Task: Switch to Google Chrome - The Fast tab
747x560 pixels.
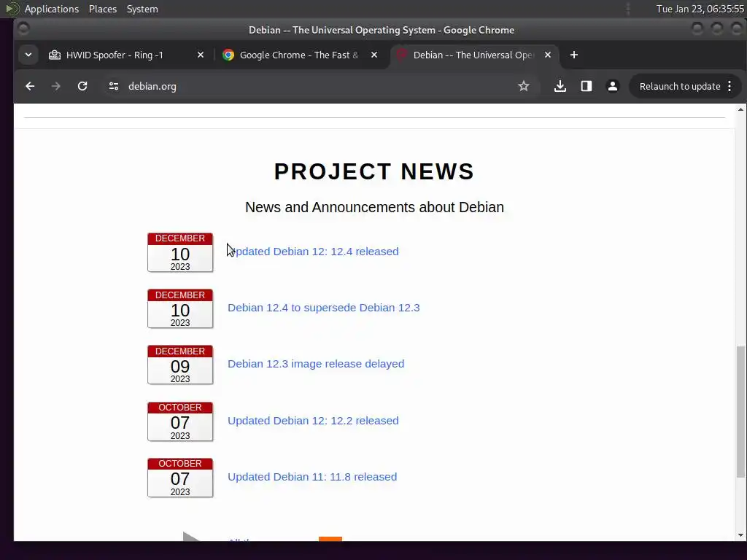Action: [x=298, y=55]
